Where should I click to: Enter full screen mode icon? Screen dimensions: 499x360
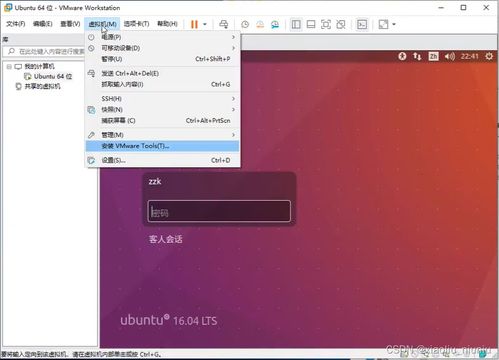[326, 24]
